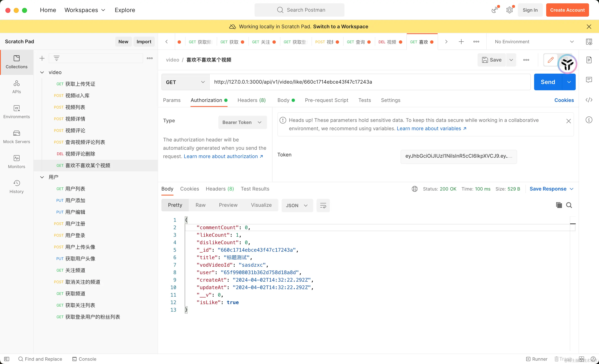Open the GET method dropdown

(185, 82)
